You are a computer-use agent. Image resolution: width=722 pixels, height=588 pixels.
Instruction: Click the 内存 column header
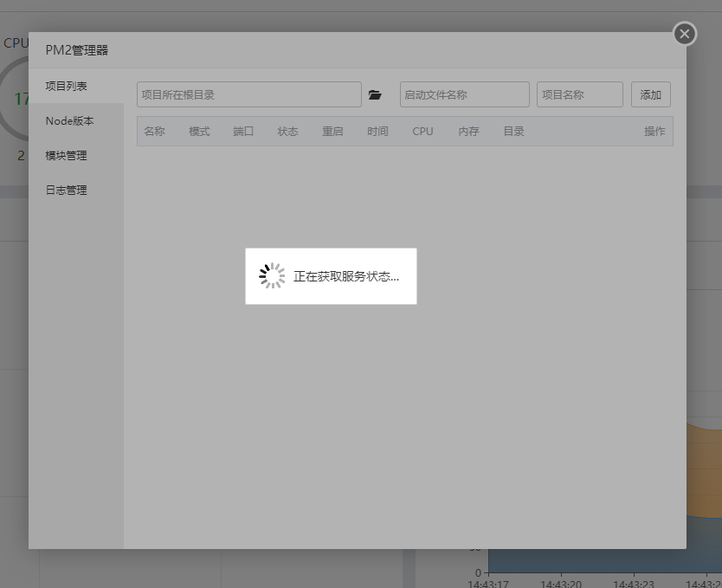tap(468, 132)
